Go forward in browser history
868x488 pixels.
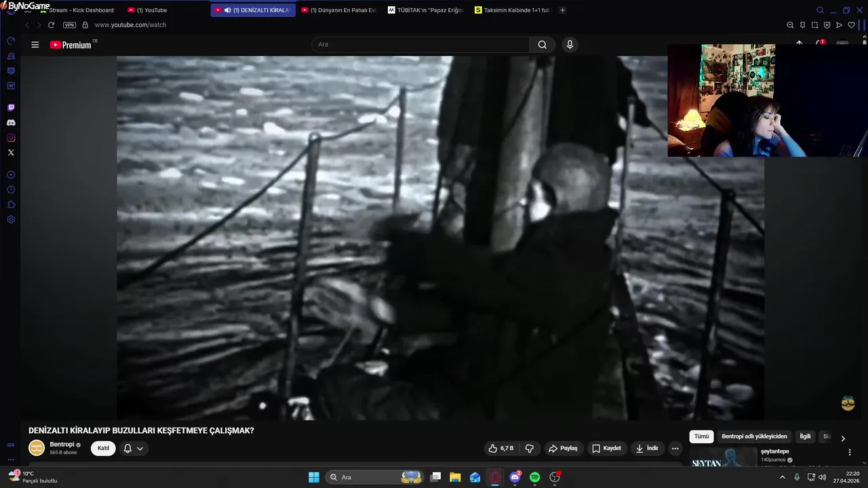(39, 25)
